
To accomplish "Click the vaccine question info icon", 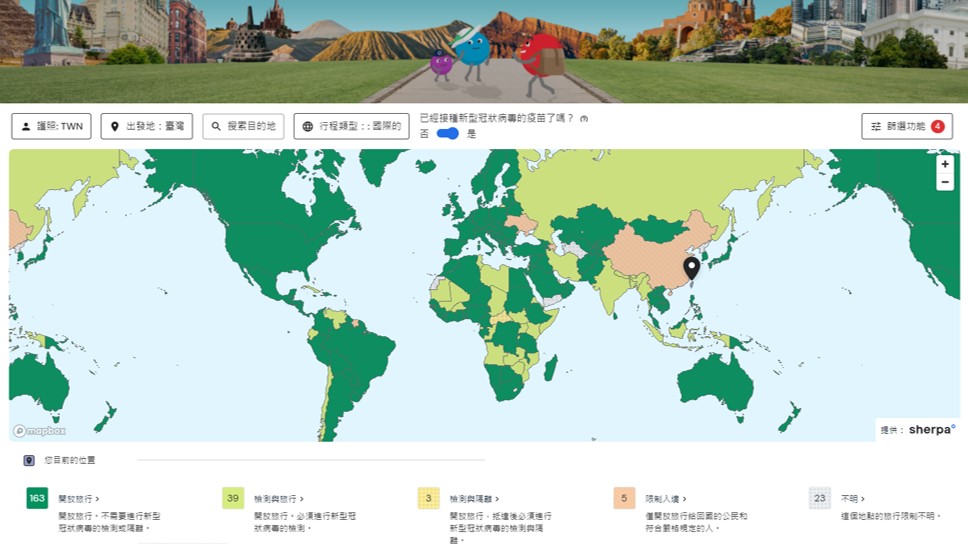I will pos(584,119).
